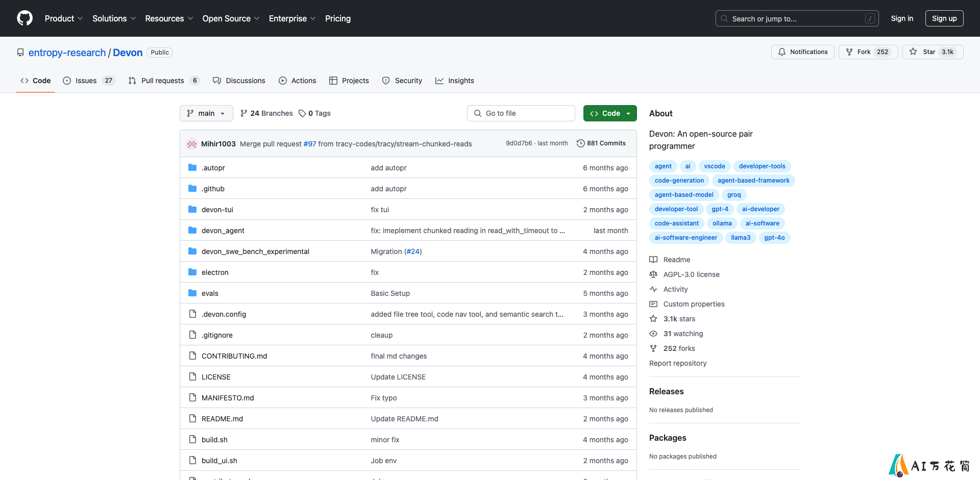Click the 881 Commits history icon
Screen dimensions: 980x480
click(580, 143)
